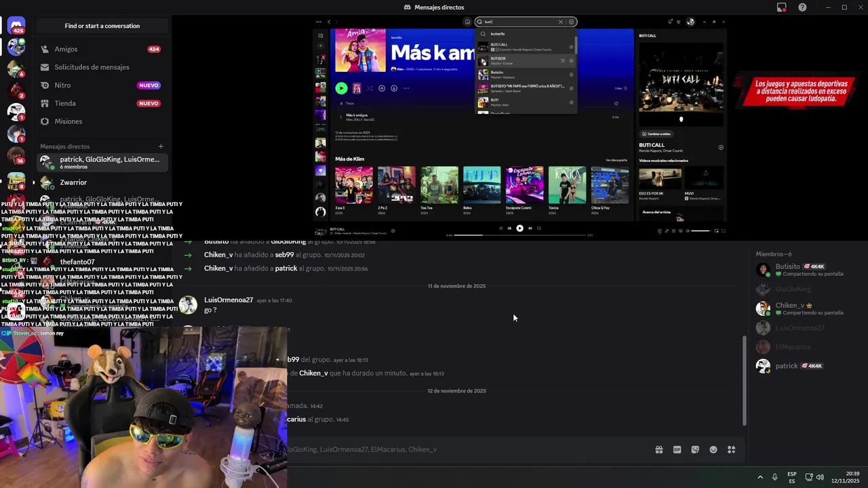Image resolution: width=868 pixels, height=488 pixels.
Task: Clear the Spotify search text
Action: tap(561, 22)
